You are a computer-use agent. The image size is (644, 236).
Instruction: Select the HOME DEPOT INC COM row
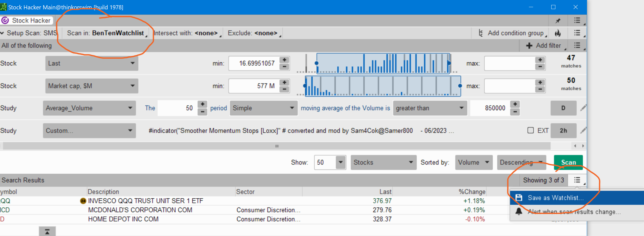tap(255, 219)
